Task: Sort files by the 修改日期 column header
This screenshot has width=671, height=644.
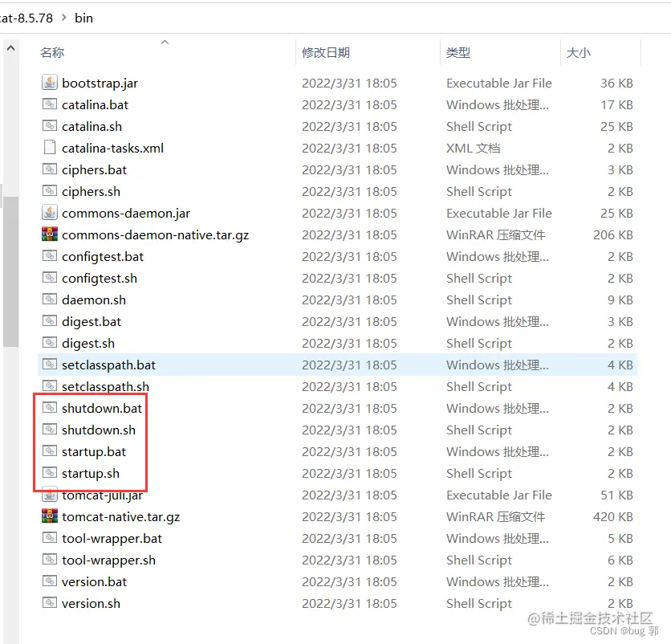Action: pyautogui.click(x=326, y=53)
